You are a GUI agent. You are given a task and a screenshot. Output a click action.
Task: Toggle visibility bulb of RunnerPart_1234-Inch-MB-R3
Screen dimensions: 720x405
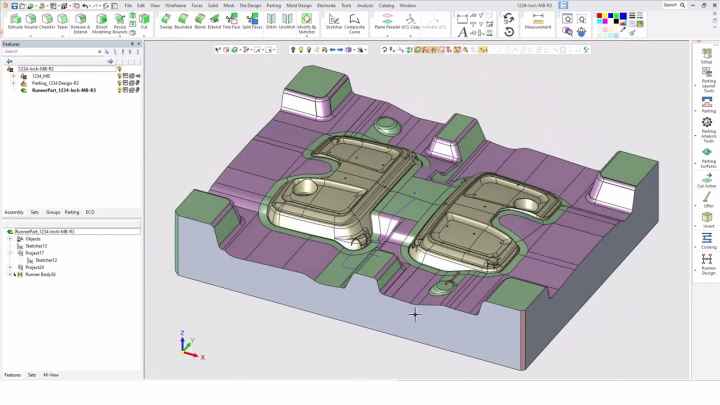[x=119, y=90]
